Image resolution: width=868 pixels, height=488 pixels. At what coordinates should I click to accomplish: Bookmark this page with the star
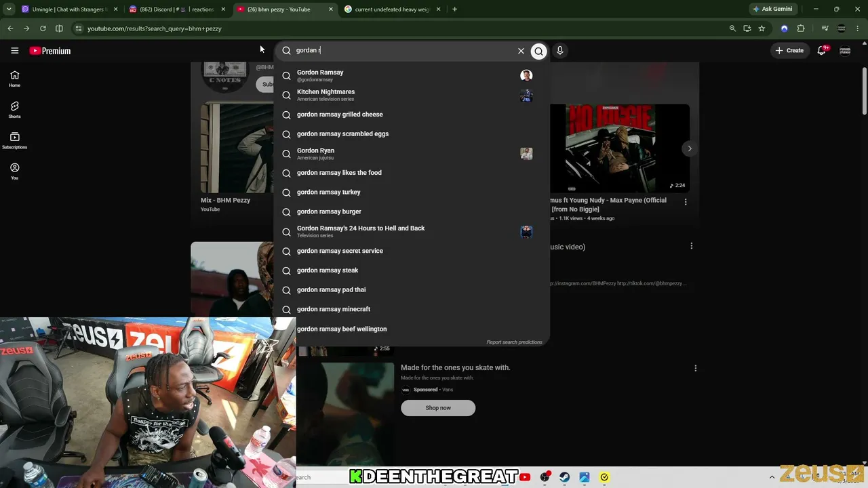tap(762, 28)
